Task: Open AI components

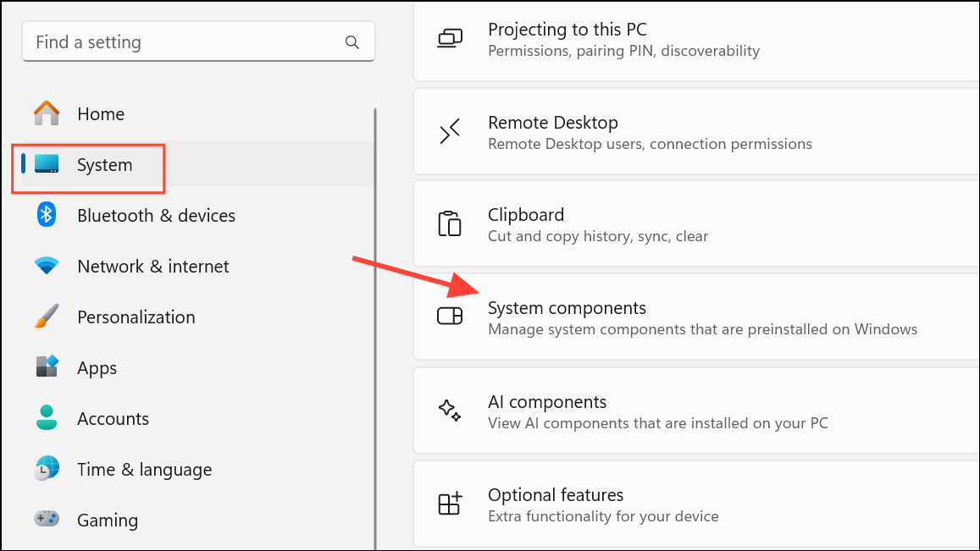Action: click(x=696, y=410)
